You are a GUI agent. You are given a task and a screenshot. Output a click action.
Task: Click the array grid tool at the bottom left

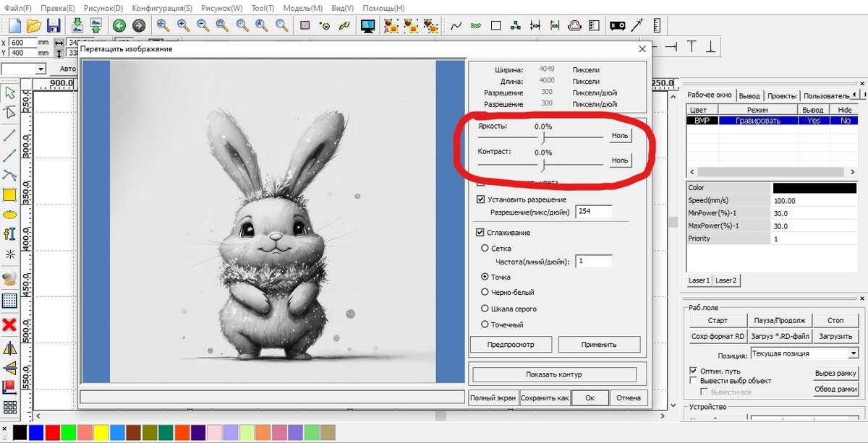tap(9, 408)
